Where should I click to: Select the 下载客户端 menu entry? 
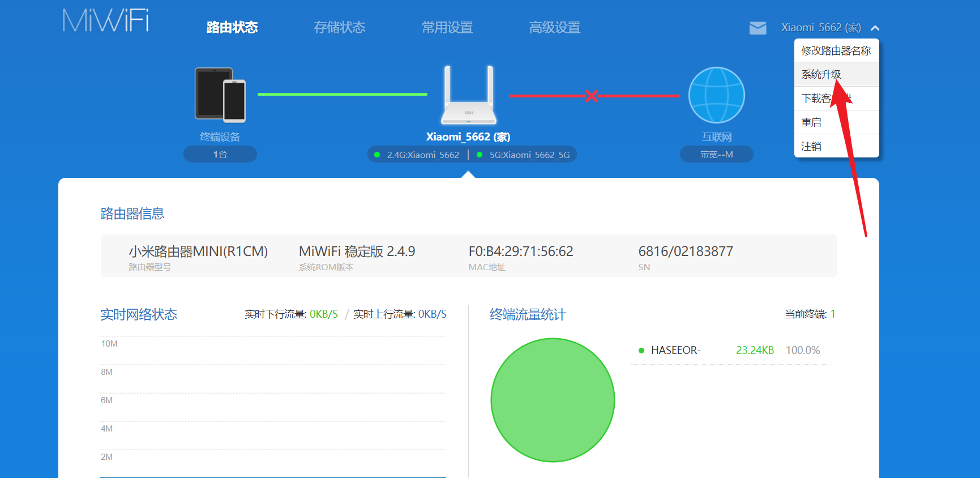click(x=836, y=98)
